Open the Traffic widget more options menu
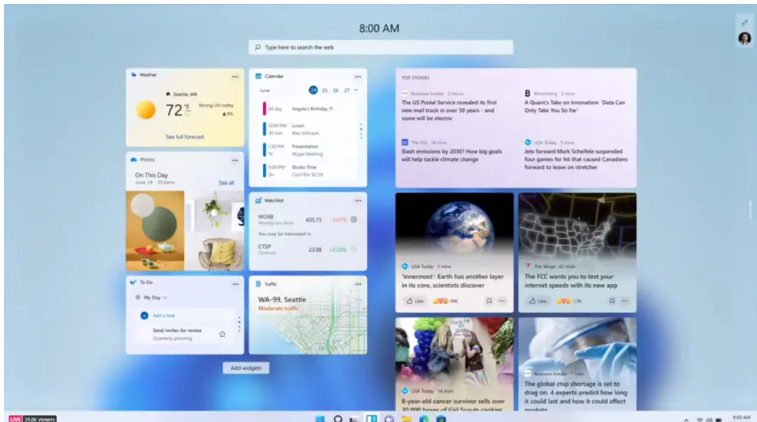This screenshot has height=422, width=757. click(358, 284)
